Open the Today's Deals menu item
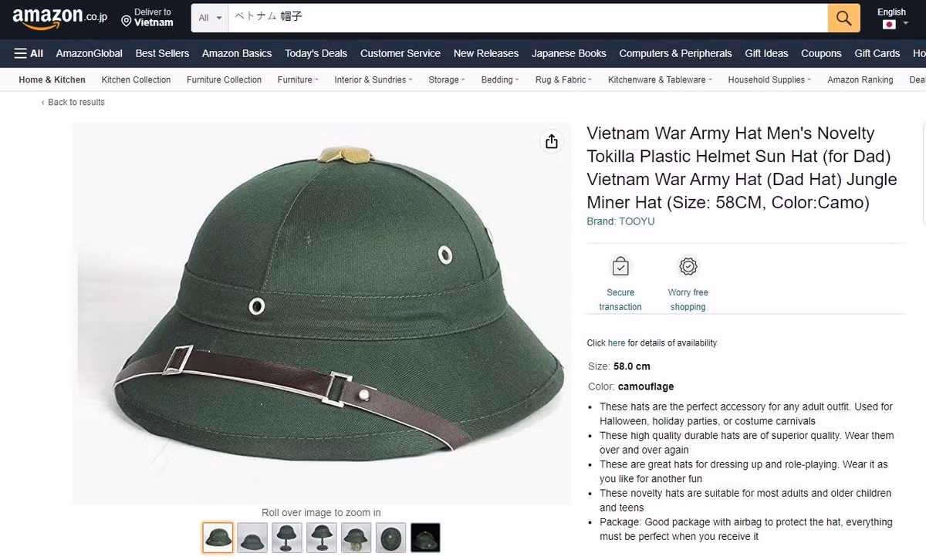Viewport: 926px width, 560px height. pos(316,53)
